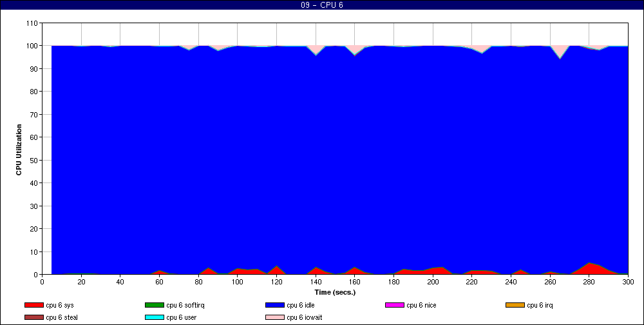Click the red cpu 6 sys legend swatch
The height and width of the screenshot is (325, 644).
[x=34, y=305]
